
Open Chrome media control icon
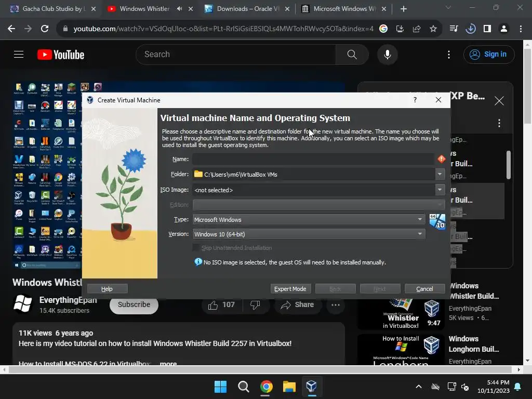click(x=454, y=29)
